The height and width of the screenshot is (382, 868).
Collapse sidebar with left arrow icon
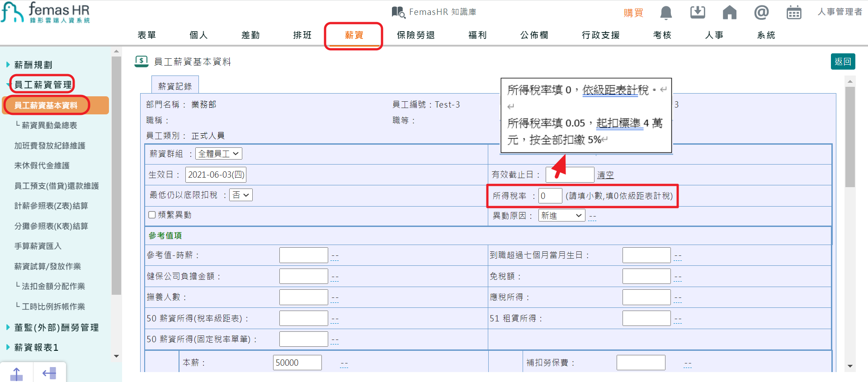pyautogui.click(x=49, y=373)
